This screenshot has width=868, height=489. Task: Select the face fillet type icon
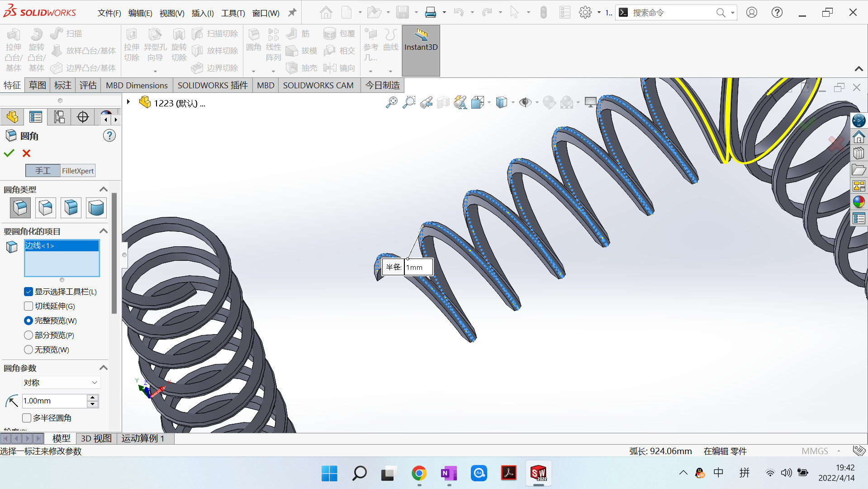71,208
